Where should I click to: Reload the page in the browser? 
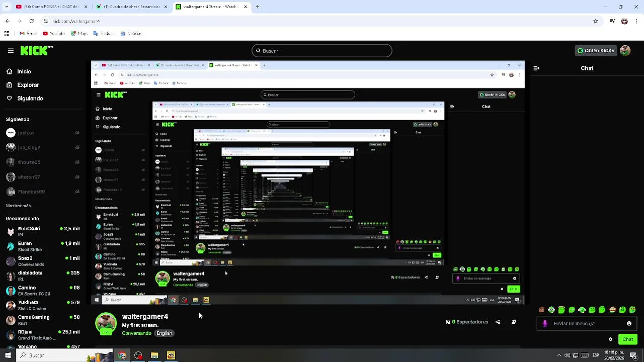click(x=31, y=21)
